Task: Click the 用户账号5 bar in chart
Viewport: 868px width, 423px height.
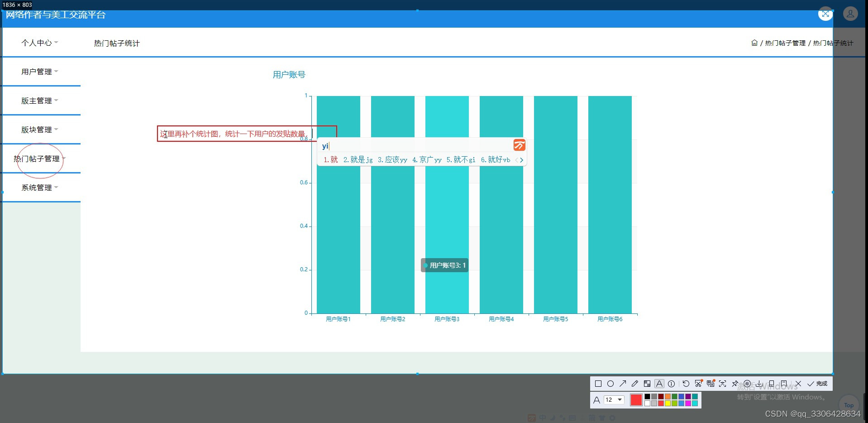Action: [556, 204]
